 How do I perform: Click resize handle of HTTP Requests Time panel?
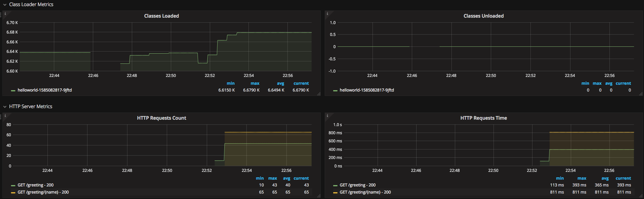pyautogui.click(x=641, y=196)
